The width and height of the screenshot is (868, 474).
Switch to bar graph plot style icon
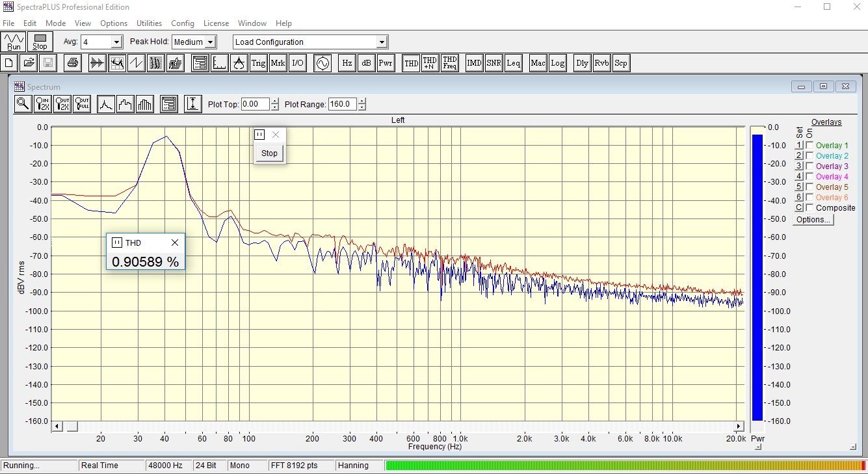[144, 103]
